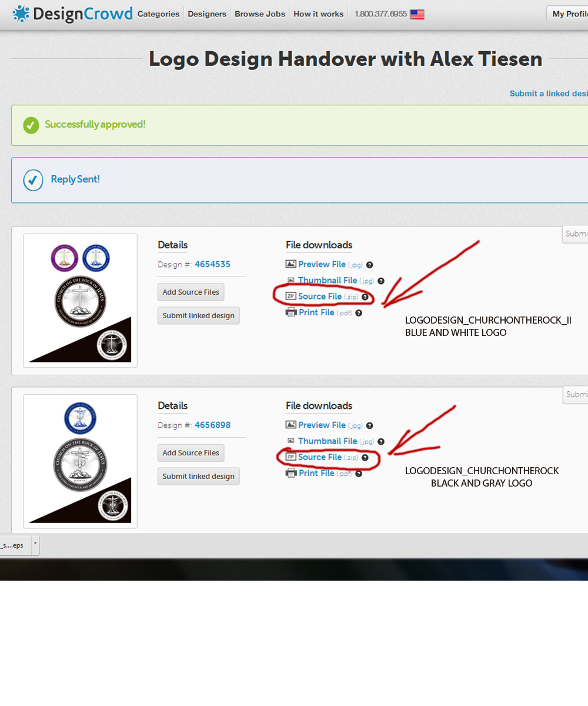Click ZIP icon for design 4654535 source file
The height and width of the screenshot is (706, 588).
point(290,297)
